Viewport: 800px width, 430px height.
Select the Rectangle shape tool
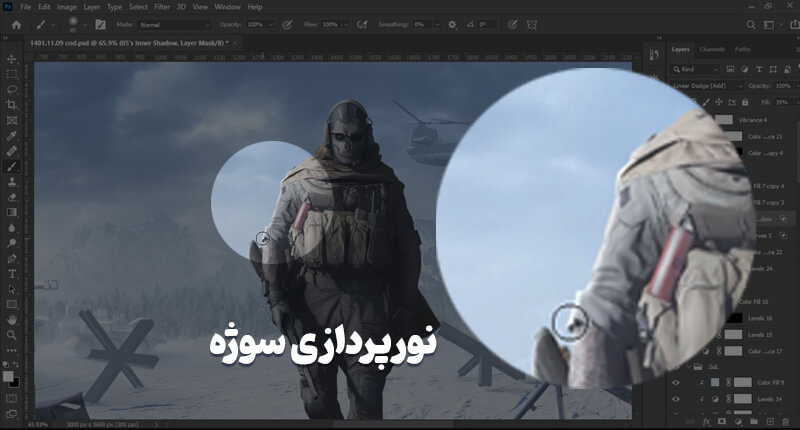click(12, 305)
